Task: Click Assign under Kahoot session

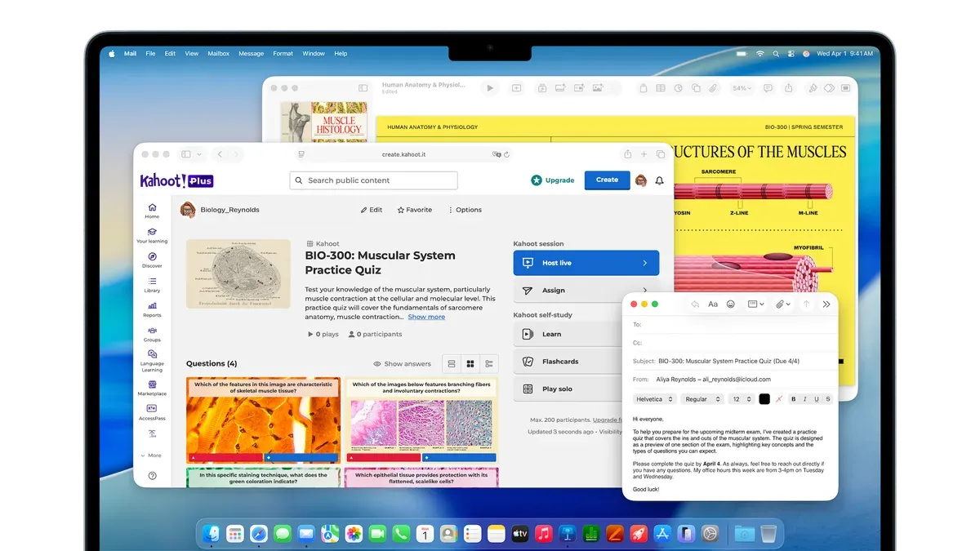Action: click(586, 291)
